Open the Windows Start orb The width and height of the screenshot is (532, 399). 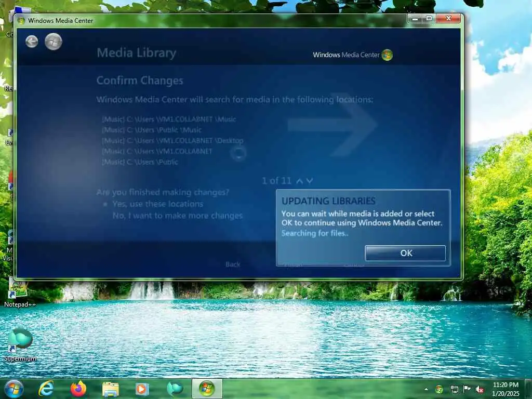coord(14,389)
